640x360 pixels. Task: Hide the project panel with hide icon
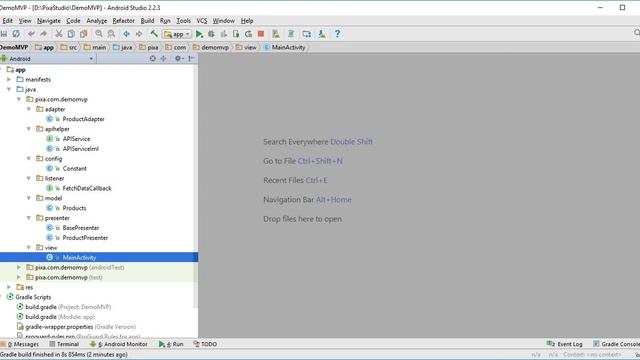pos(191,58)
